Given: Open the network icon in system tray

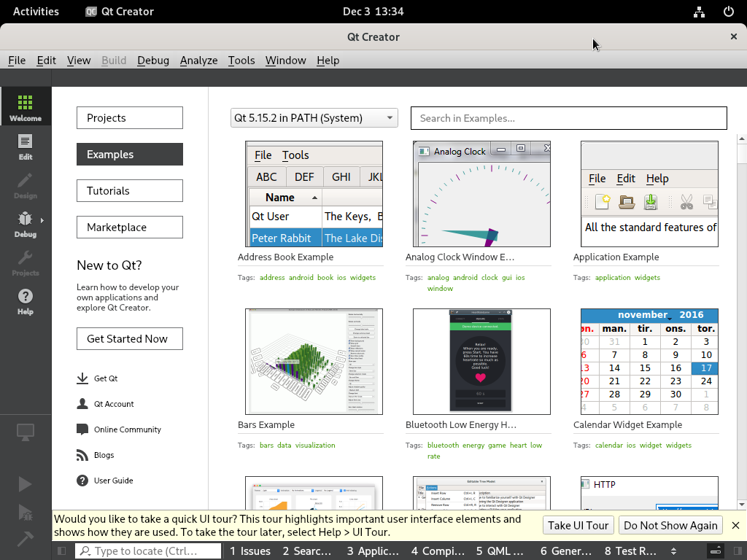Looking at the screenshot, I should pyautogui.click(x=699, y=12).
